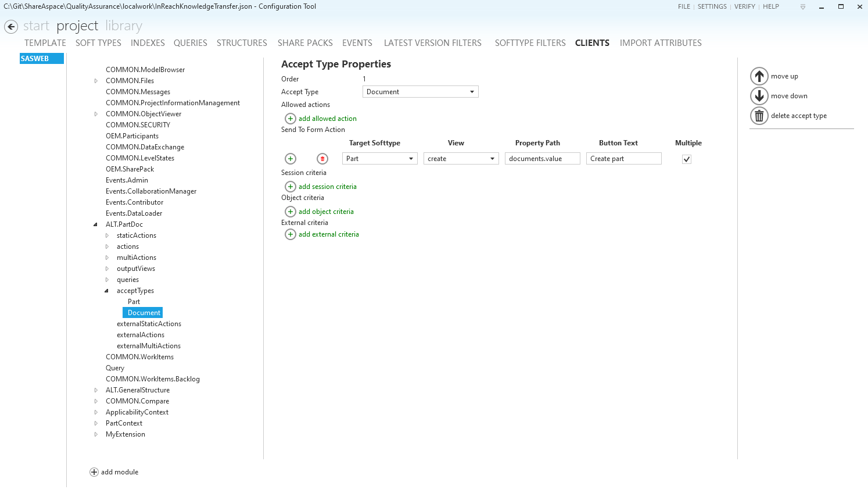Open the VERIFY menu
Screen dimensions: 868x493
click(744, 6)
